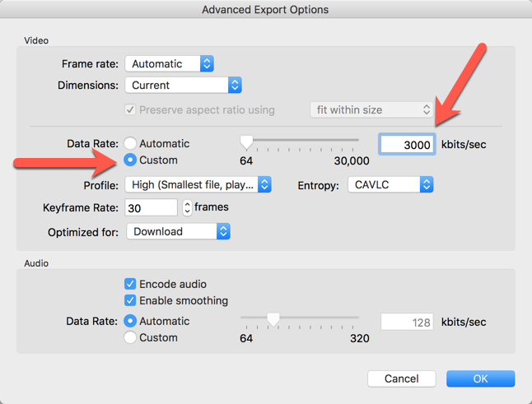This screenshot has width=532, height=404.
Task: Select Custom video data rate
Action: 130,160
